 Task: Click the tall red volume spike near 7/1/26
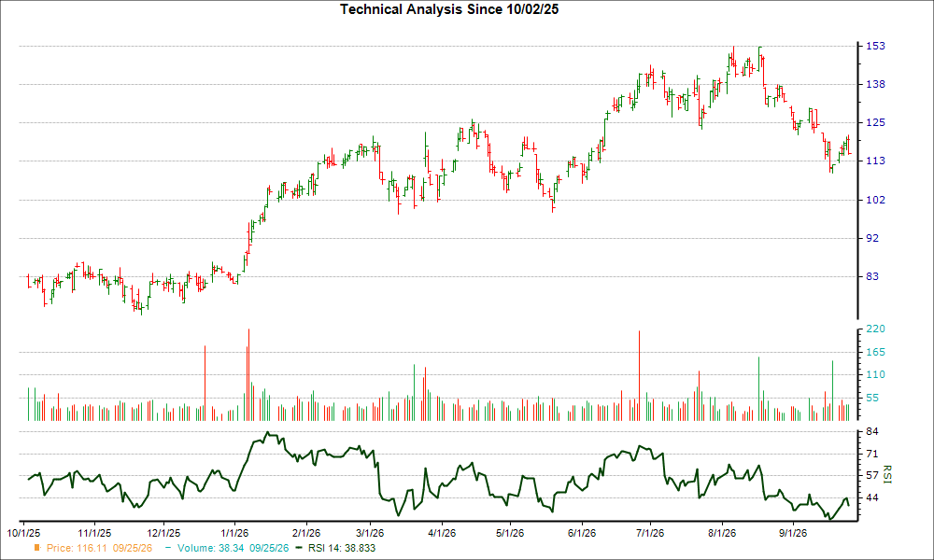click(x=639, y=376)
